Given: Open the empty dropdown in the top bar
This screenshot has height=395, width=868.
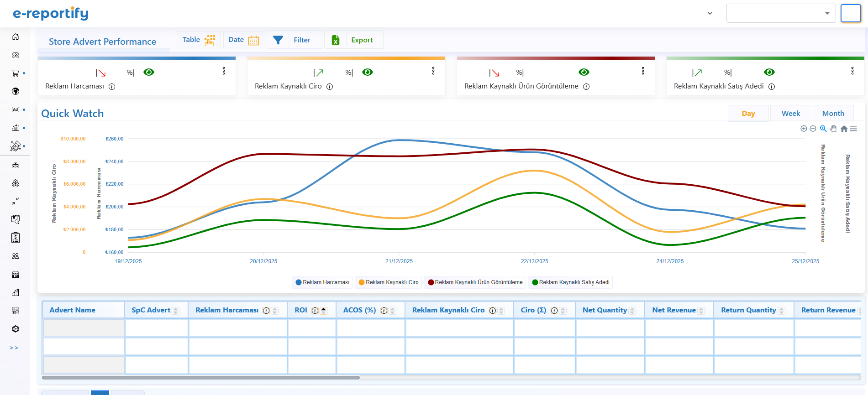Looking at the screenshot, I should point(781,13).
